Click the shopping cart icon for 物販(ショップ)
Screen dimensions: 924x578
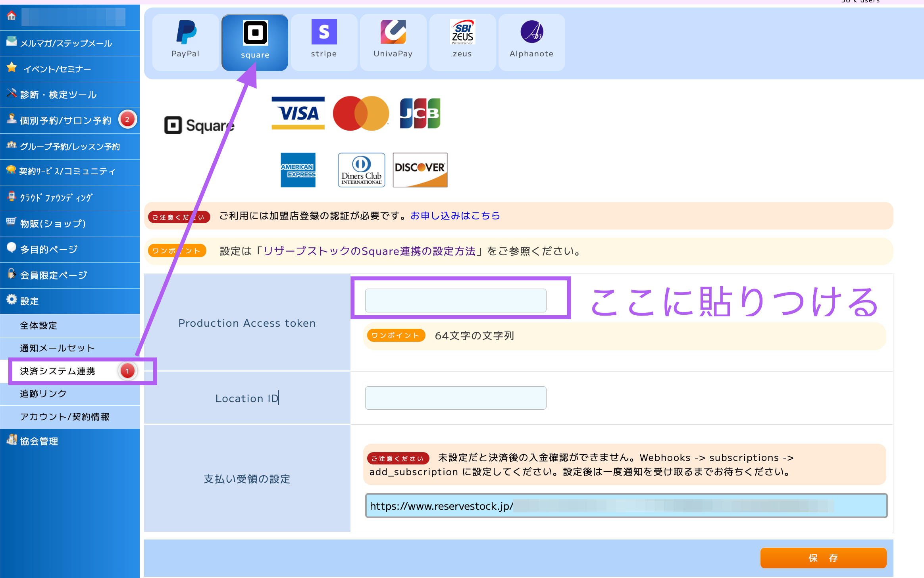[x=12, y=222]
